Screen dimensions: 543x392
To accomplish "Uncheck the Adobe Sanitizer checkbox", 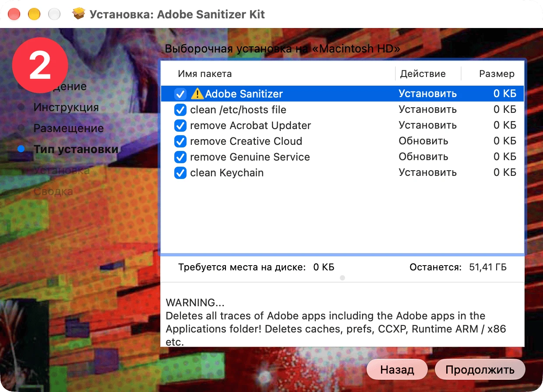I will click(180, 94).
